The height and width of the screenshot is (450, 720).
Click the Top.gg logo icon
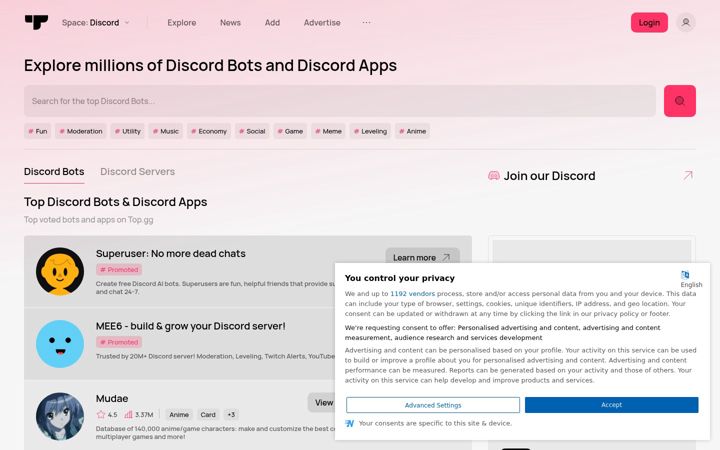pos(36,22)
